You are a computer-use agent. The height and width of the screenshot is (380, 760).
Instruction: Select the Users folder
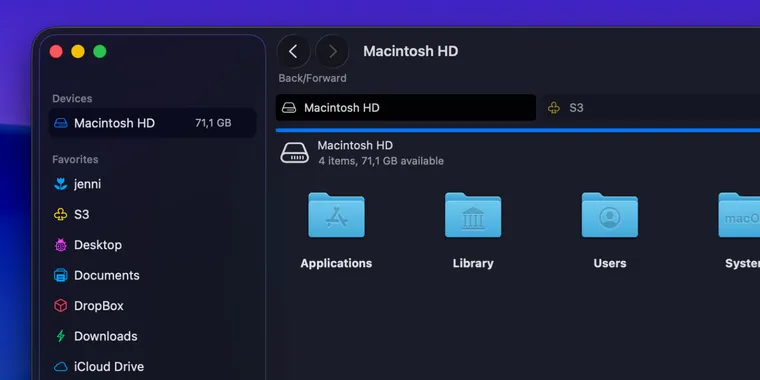[610, 215]
